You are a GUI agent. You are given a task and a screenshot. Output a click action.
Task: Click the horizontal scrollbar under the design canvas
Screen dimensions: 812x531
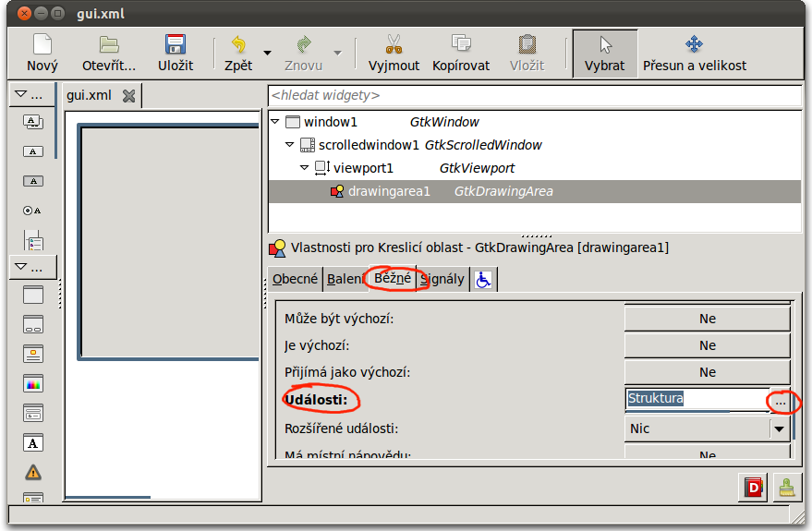pyautogui.click(x=108, y=498)
